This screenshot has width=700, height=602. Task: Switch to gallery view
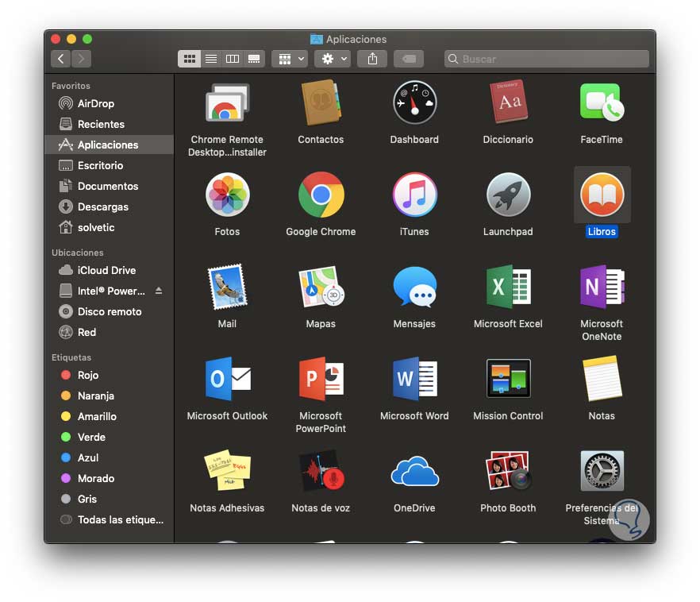point(254,59)
